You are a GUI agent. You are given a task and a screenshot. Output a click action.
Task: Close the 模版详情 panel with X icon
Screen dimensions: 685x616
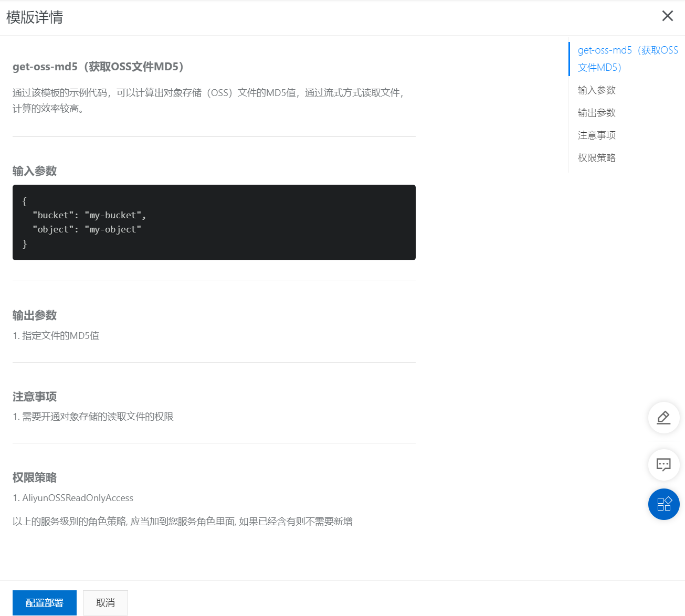[667, 16]
